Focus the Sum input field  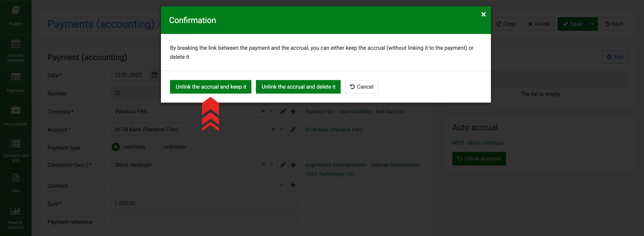(204, 203)
